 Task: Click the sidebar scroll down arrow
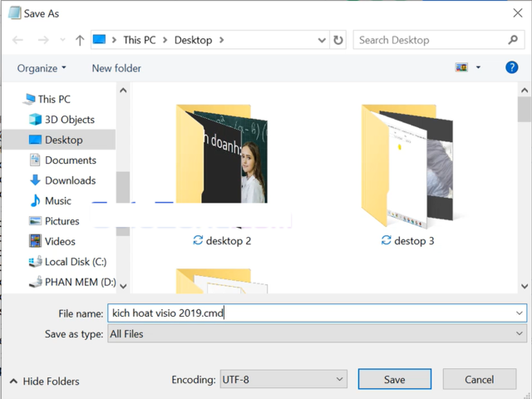click(x=123, y=286)
